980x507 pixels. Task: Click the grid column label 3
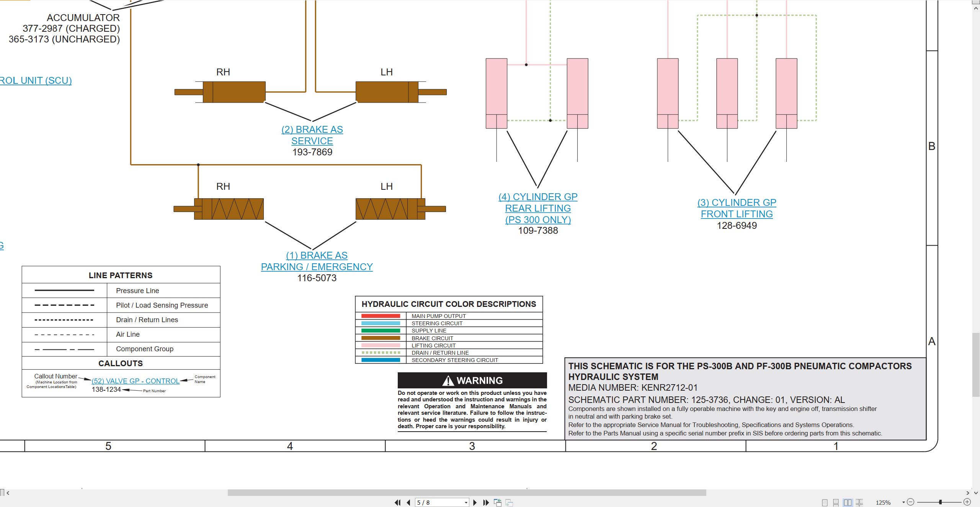pyautogui.click(x=472, y=446)
